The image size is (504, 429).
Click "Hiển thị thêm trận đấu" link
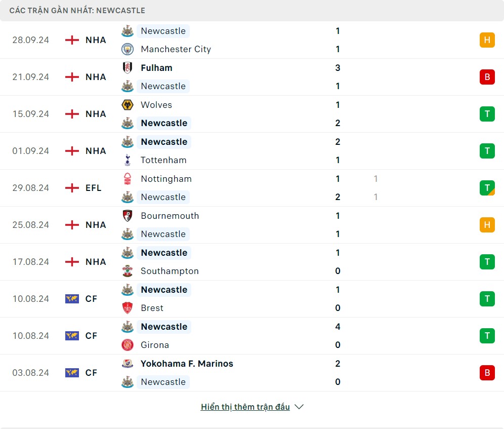point(245,407)
